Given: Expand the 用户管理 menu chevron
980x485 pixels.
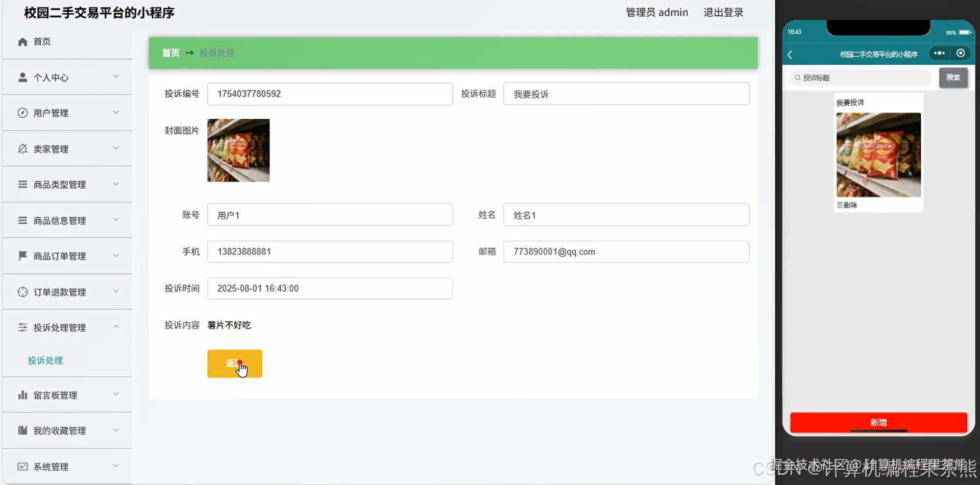Looking at the screenshot, I should [x=116, y=112].
